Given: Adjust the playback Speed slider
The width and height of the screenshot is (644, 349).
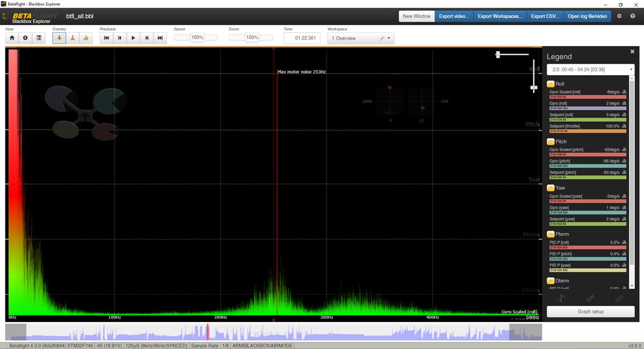Looking at the screenshot, I should tap(196, 38).
